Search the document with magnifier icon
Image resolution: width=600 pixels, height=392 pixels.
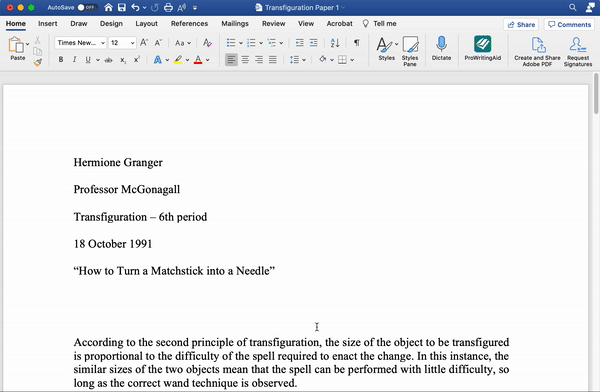tap(572, 7)
